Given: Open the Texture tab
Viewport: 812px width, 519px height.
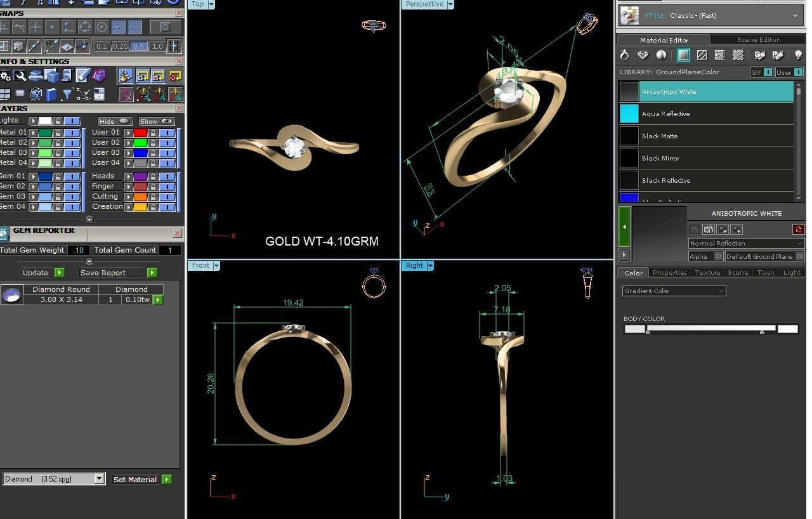Looking at the screenshot, I should pyautogui.click(x=707, y=272).
